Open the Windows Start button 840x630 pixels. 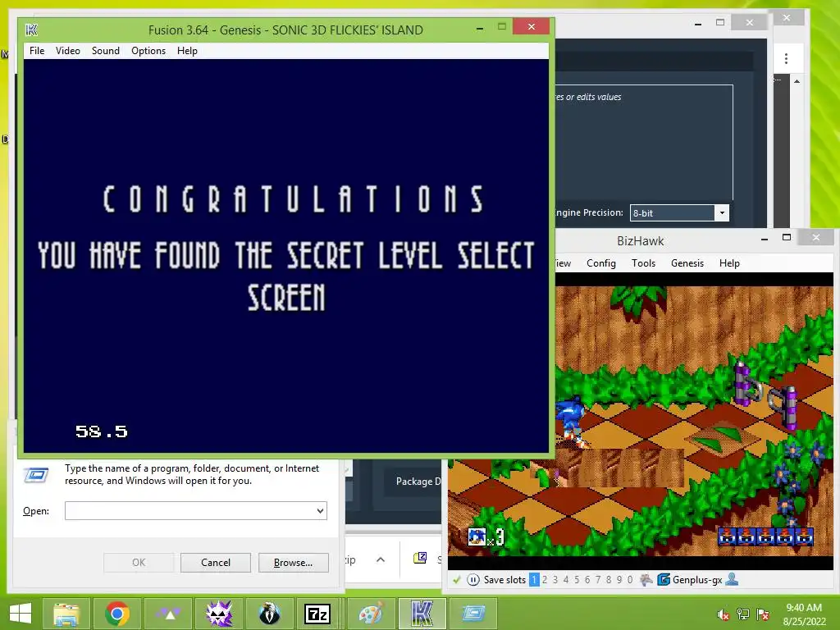21,614
